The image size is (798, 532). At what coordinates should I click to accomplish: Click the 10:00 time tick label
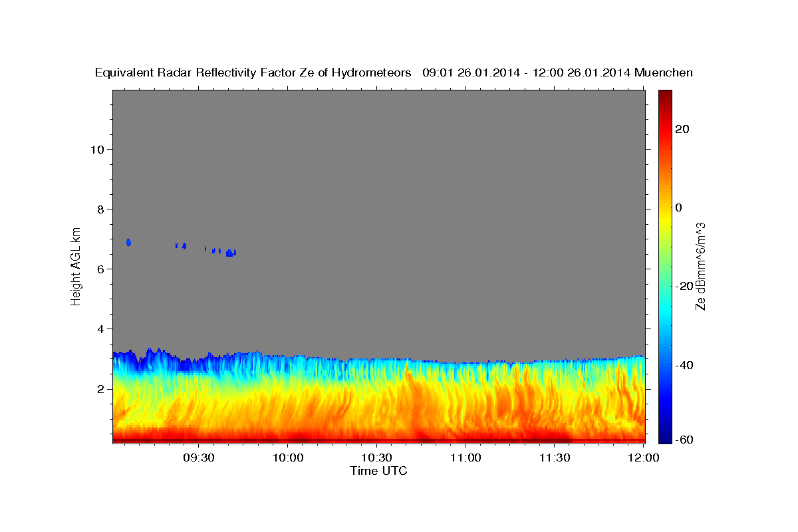click(288, 458)
